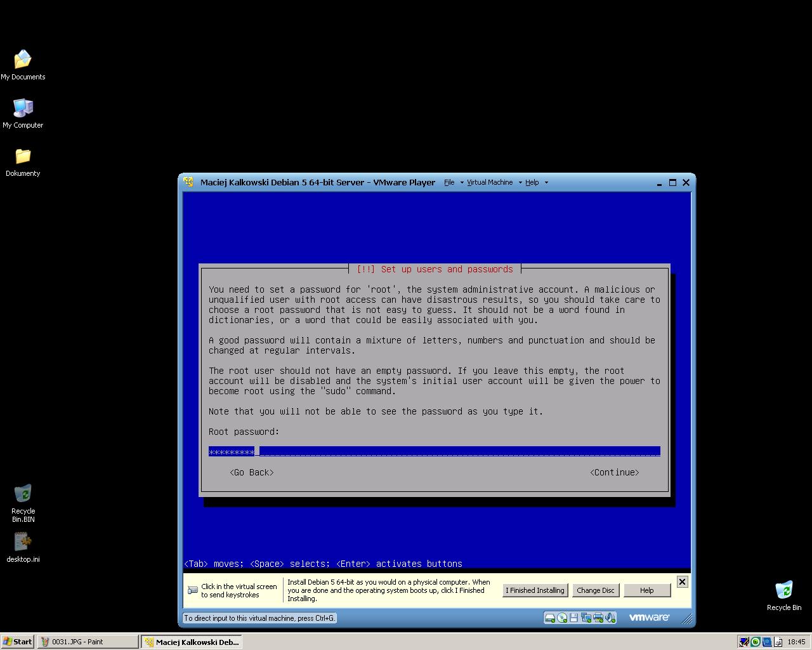Click the network tray icon with pen
Screen dimensions: 812x650
click(x=744, y=642)
